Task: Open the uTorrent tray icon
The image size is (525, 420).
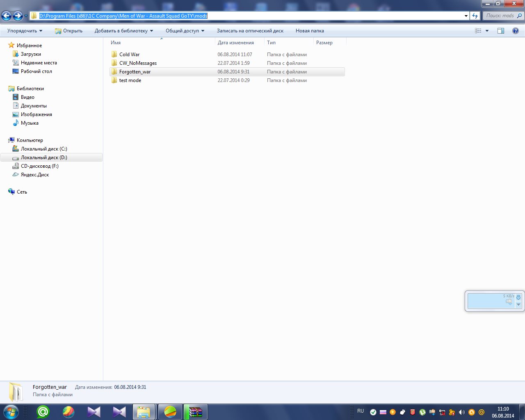Action: pos(422,412)
